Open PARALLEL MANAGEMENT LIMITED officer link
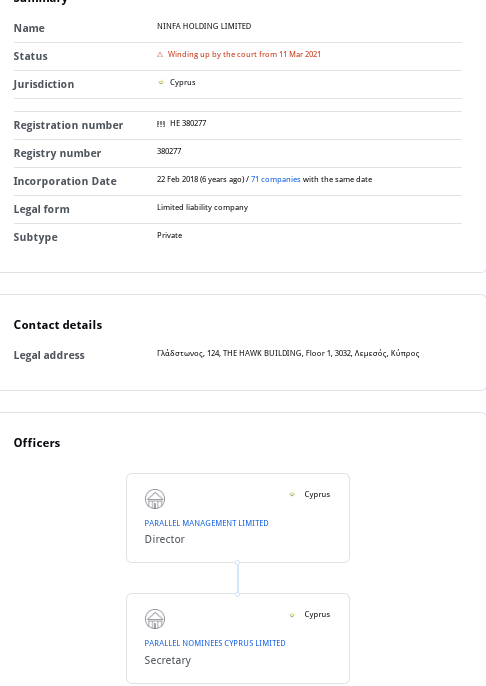Viewport: 486px width, 686px height. pos(206,523)
